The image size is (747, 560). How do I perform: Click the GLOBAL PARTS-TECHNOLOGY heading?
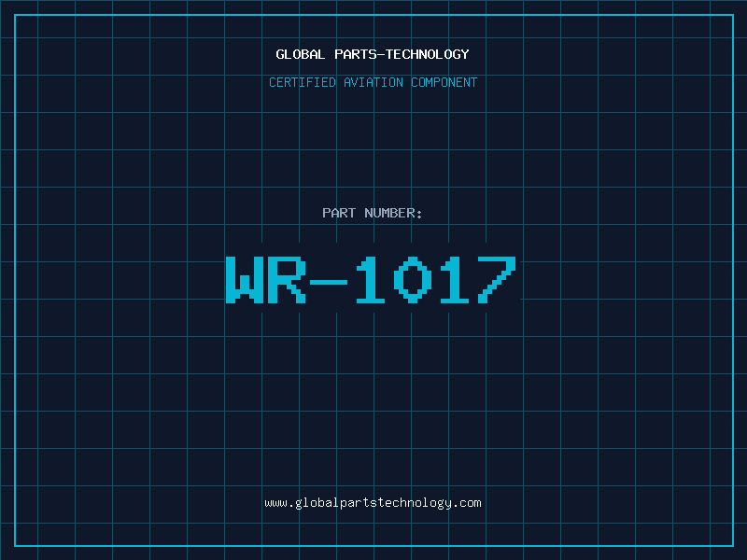pos(373,54)
